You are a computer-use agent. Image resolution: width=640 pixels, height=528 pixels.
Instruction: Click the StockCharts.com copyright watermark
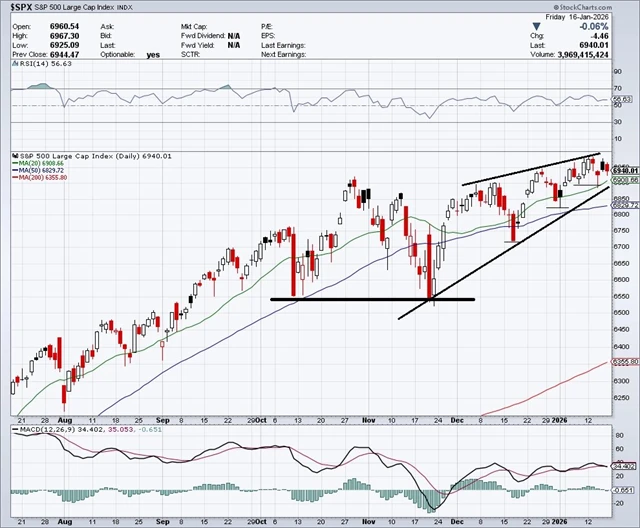click(x=583, y=7)
